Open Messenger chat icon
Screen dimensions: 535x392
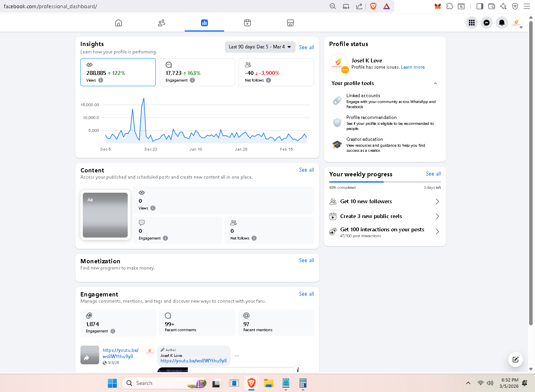point(487,23)
